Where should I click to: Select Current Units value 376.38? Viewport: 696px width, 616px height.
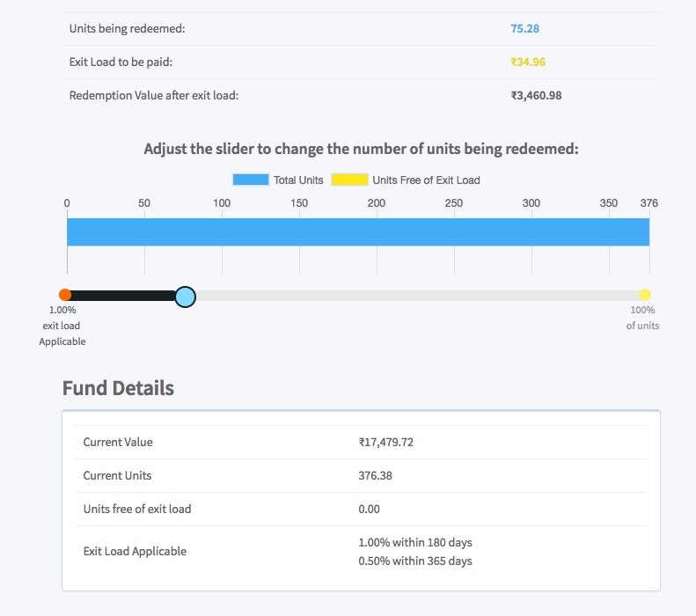point(375,476)
